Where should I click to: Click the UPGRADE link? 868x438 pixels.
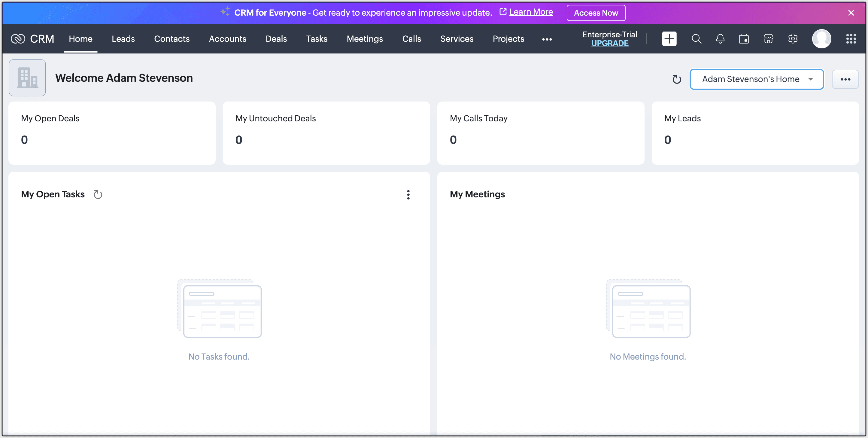[x=610, y=44]
